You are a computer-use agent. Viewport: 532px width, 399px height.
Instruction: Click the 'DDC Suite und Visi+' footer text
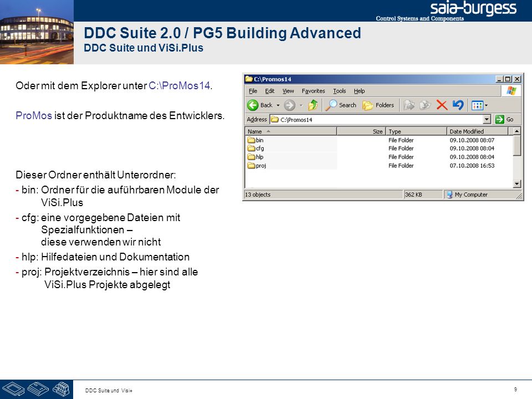(x=109, y=391)
